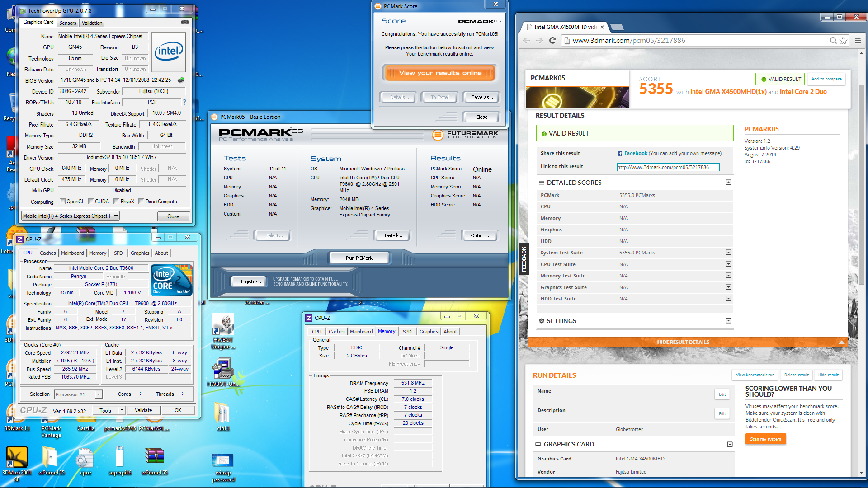
Task: Click the Intel logo in GPU-Z
Action: pyautogui.click(x=169, y=52)
